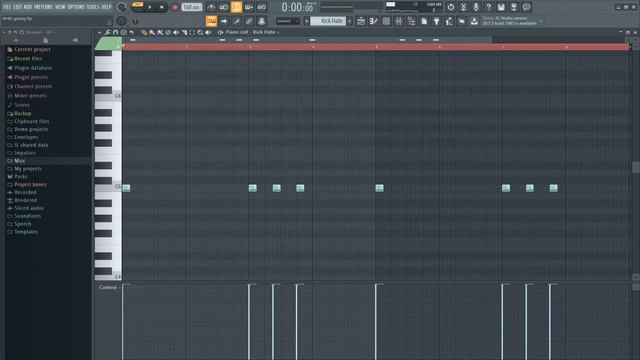Open the piano roll wrench tools menu
This screenshot has width=640, height=360.
click(x=107, y=32)
